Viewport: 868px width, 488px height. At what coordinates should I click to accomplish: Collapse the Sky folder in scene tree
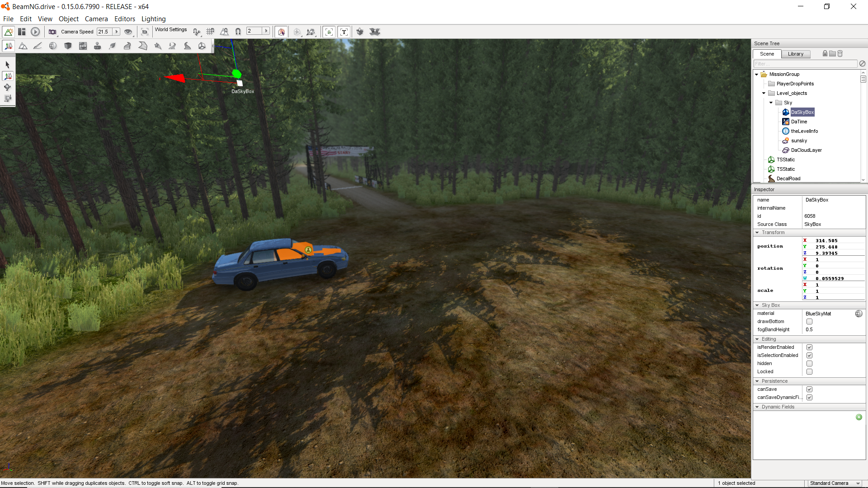pyautogui.click(x=771, y=103)
